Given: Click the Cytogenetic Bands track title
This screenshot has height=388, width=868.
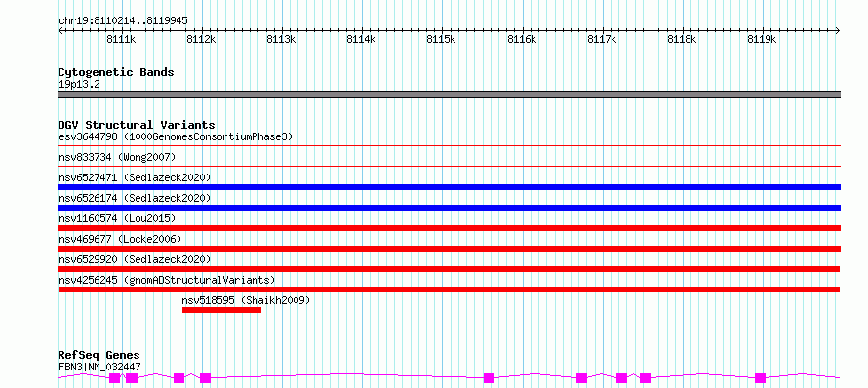Looking at the screenshot, I should (x=116, y=72).
